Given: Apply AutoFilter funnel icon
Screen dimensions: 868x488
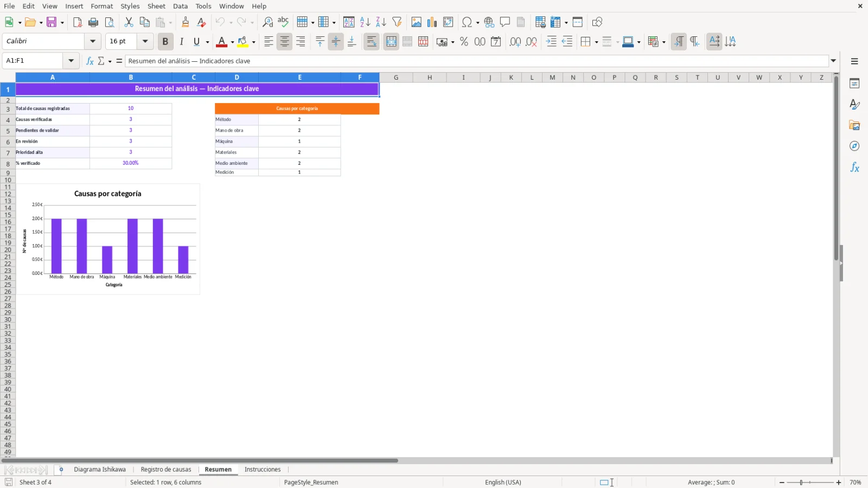Looking at the screenshot, I should click(x=397, y=22).
